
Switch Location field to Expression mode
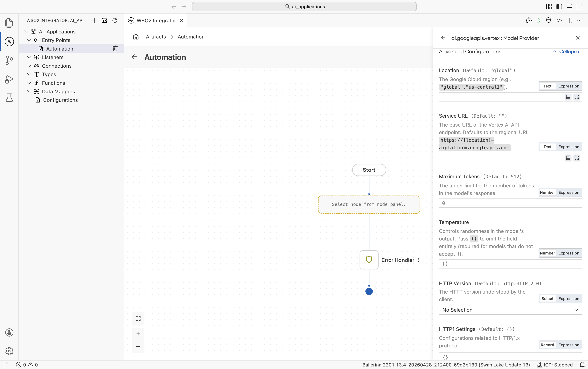pyautogui.click(x=569, y=86)
